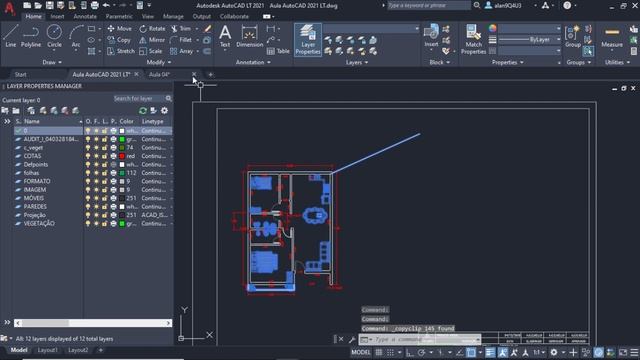This screenshot has height=360, width=640.
Task: Expand the Groups panel dropdown
Action: click(x=578, y=62)
